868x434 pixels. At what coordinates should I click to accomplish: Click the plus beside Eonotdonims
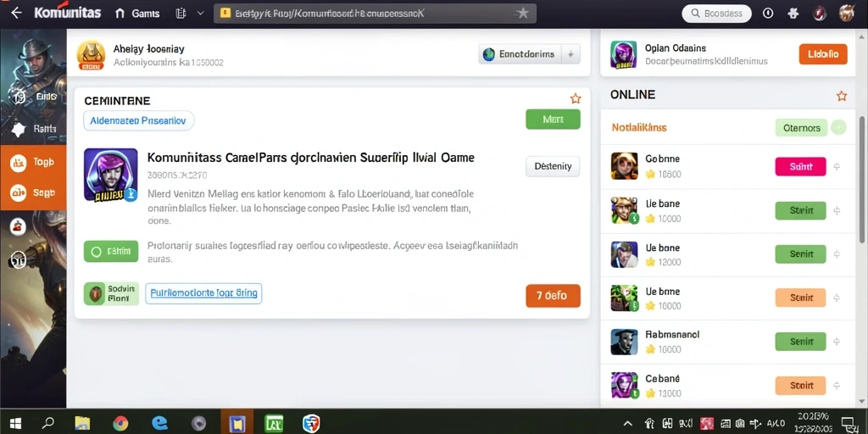pos(570,54)
